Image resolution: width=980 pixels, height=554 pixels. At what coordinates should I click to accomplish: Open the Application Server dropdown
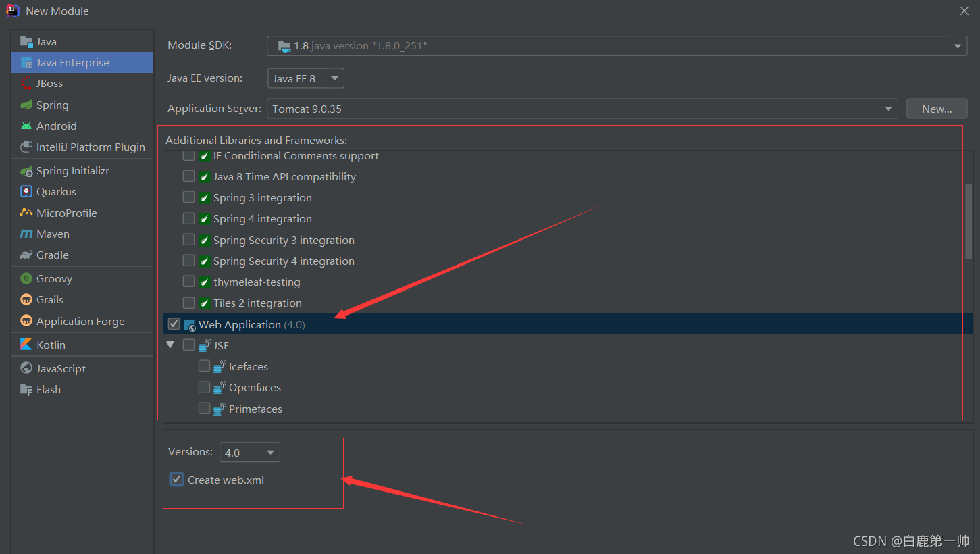tap(582, 109)
